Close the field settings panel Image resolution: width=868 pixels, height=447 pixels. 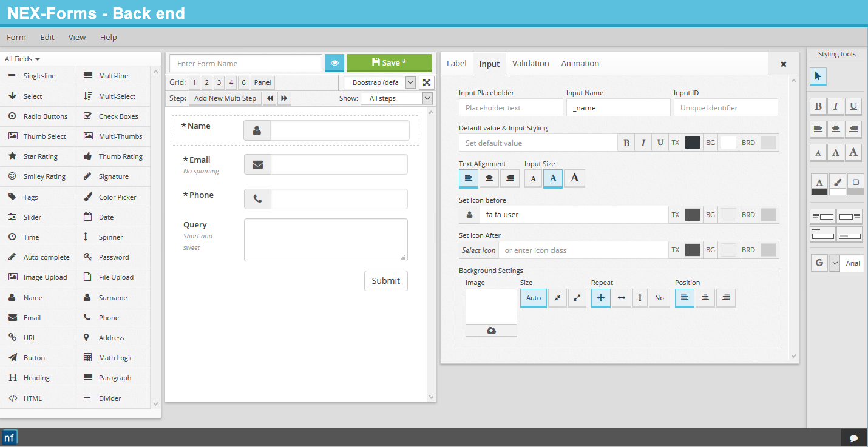click(x=784, y=64)
